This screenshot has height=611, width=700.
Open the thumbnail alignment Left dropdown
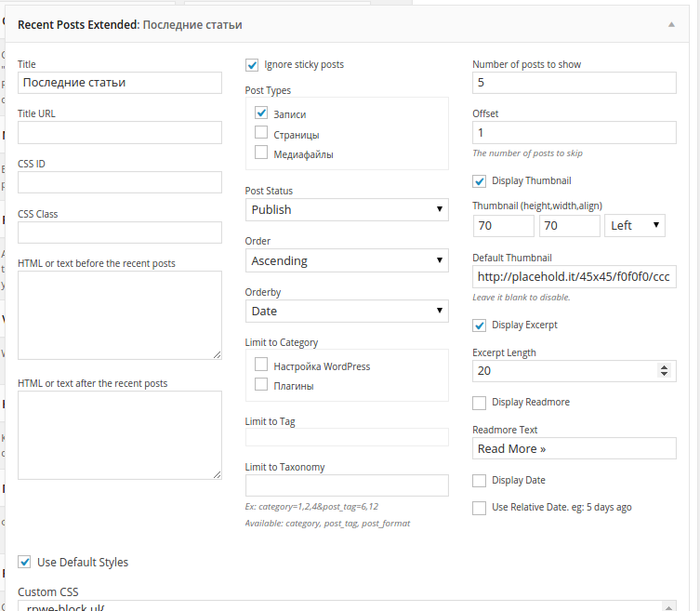coord(635,225)
